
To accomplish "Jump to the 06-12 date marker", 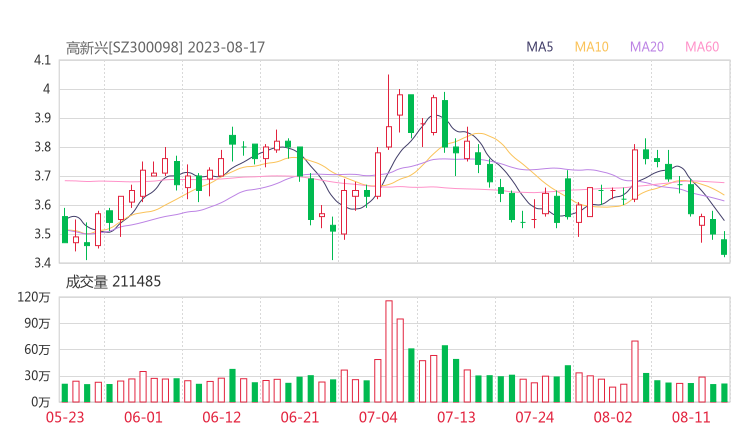I will (x=221, y=417).
